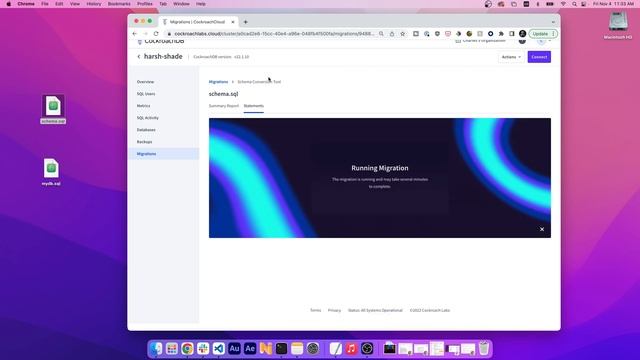Open SQL Activity in the sidebar
640x360 pixels.
[x=147, y=118]
